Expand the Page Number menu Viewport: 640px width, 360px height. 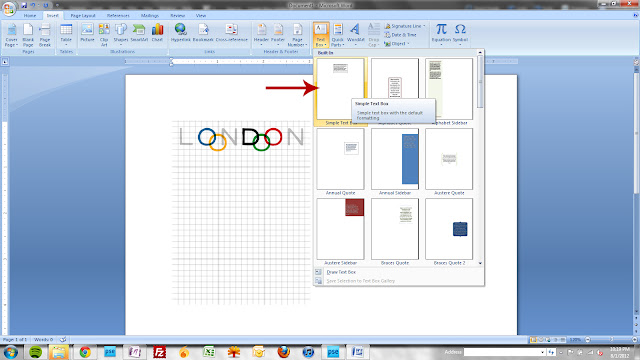tap(297, 34)
